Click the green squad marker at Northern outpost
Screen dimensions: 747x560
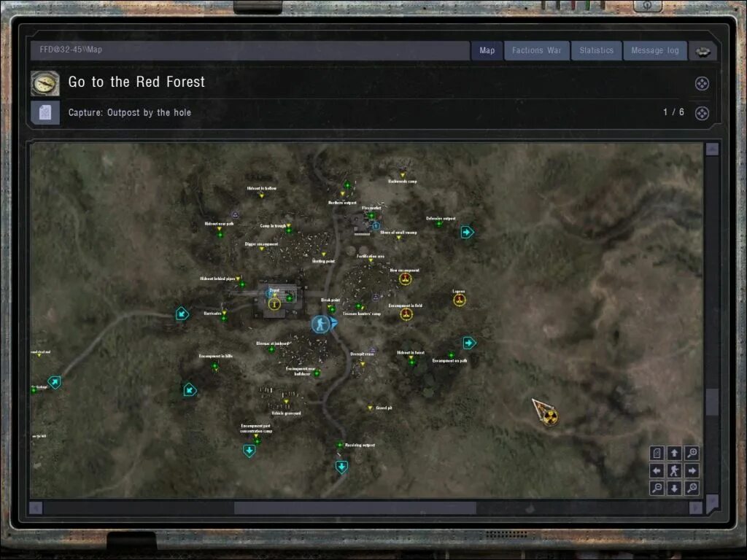click(x=347, y=184)
